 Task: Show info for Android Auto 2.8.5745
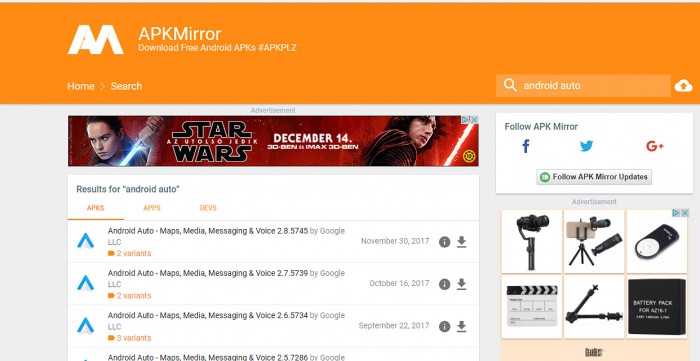[x=444, y=242]
